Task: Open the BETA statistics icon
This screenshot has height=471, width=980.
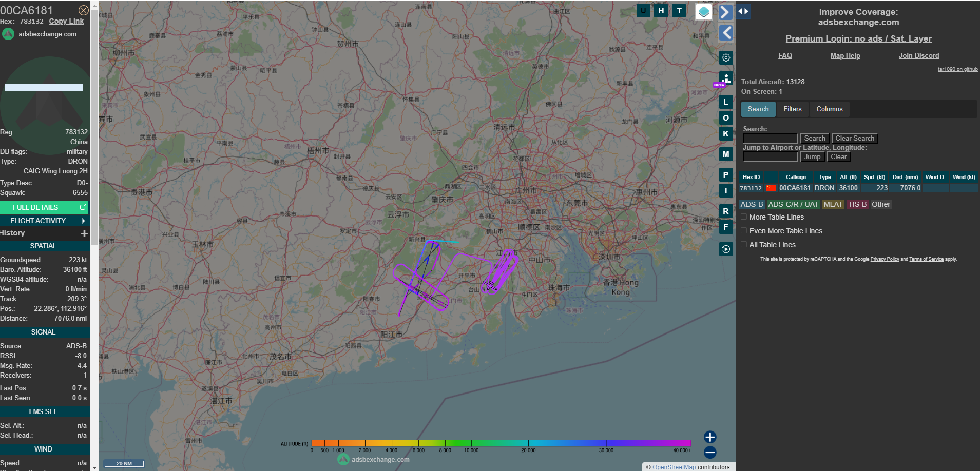Action: point(725,79)
